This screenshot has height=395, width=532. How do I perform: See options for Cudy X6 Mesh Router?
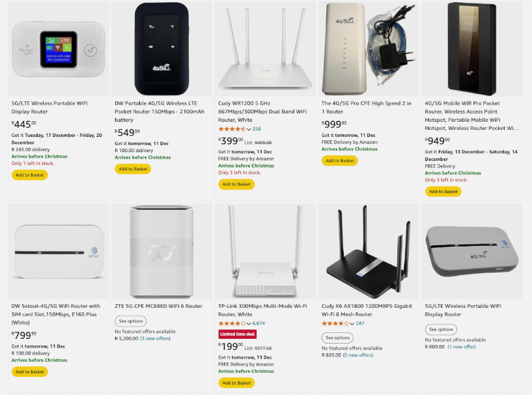pyautogui.click(x=337, y=338)
